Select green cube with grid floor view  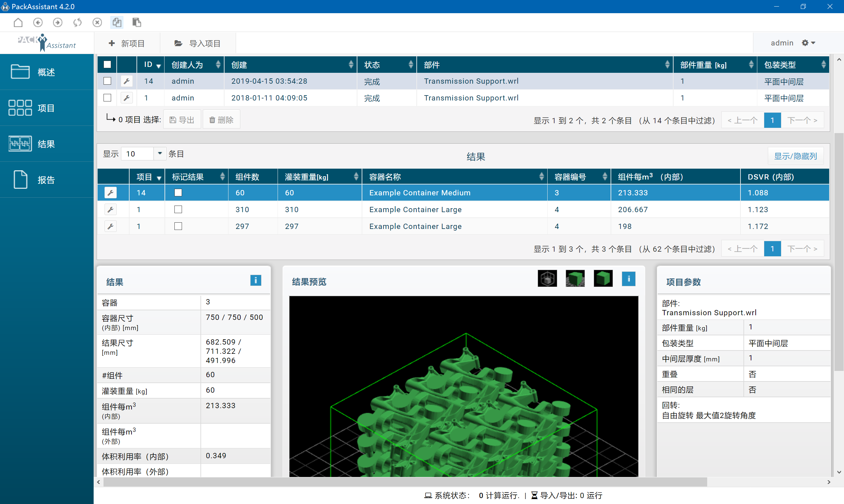(x=575, y=278)
